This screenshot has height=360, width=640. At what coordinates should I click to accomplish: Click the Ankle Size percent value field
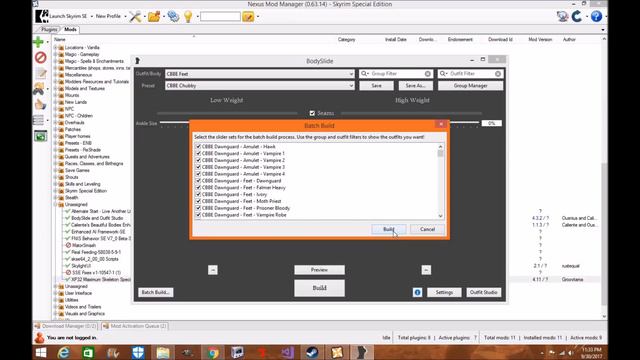click(491, 123)
